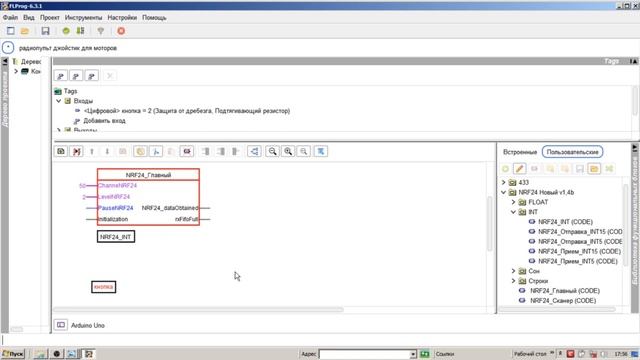This screenshot has height=360, width=640.
Task: Click the Arduino Uno board icon
Action: point(61,325)
